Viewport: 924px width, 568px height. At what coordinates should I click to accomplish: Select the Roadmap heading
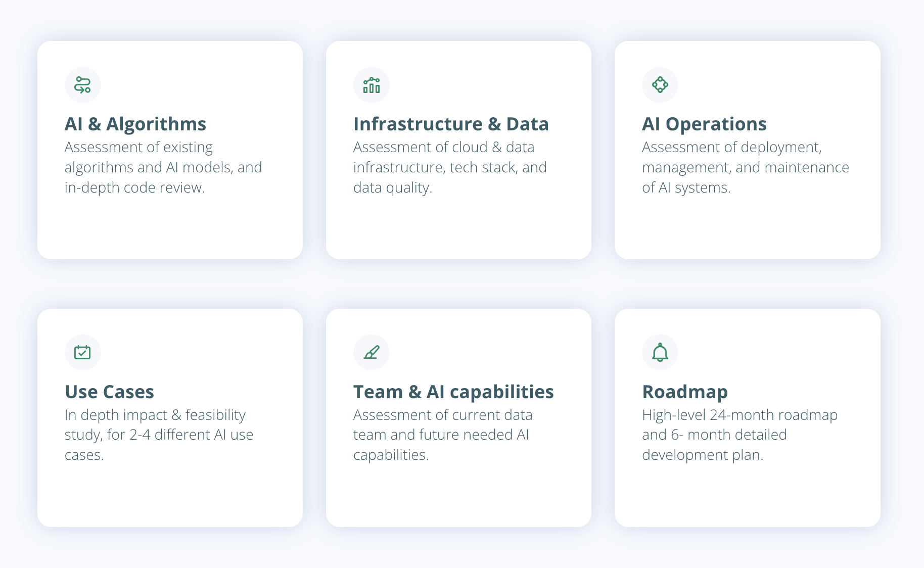click(x=684, y=392)
